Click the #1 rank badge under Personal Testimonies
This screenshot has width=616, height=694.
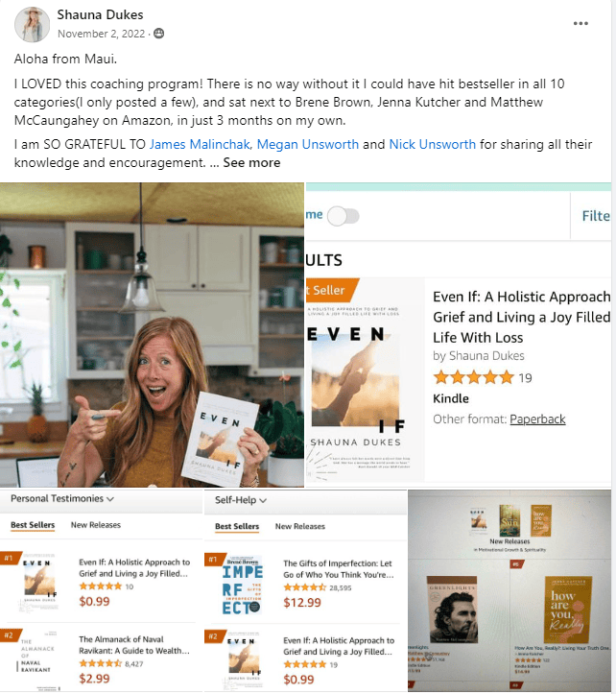coord(9,558)
